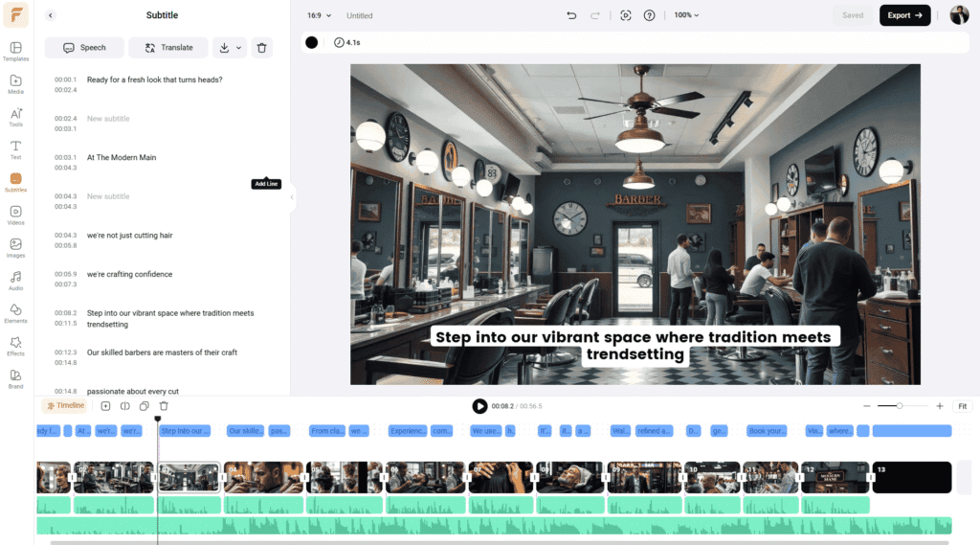Open the AI Tools sidebar panel
Viewport: 980px width, 545px height.
point(15,117)
